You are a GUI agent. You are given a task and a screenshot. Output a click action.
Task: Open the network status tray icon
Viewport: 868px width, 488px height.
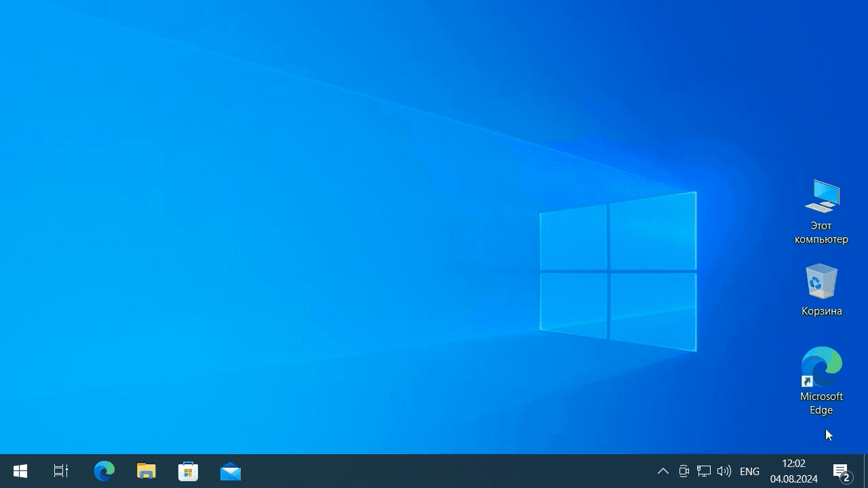tap(704, 471)
